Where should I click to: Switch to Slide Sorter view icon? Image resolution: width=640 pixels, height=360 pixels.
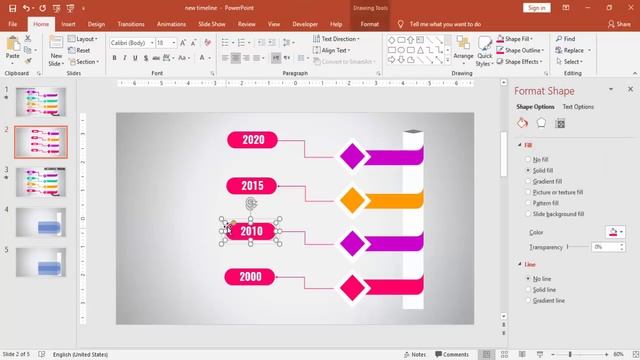point(504,354)
